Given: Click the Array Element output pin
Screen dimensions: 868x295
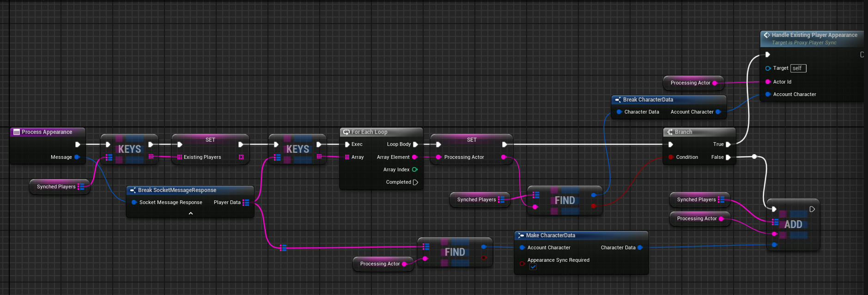Looking at the screenshot, I should [x=414, y=157].
